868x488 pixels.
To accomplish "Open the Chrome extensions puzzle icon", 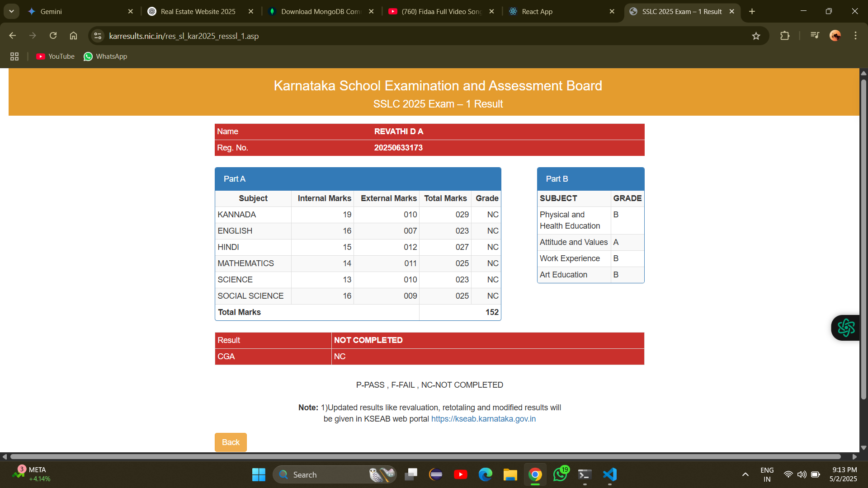I will click(785, 36).
